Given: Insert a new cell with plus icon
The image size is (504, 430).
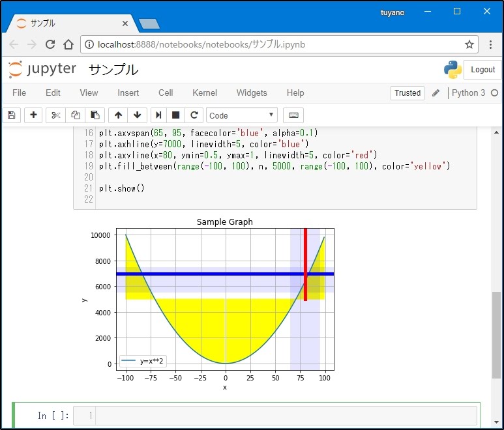Looking at the screenshot, I should click(34, 115).
